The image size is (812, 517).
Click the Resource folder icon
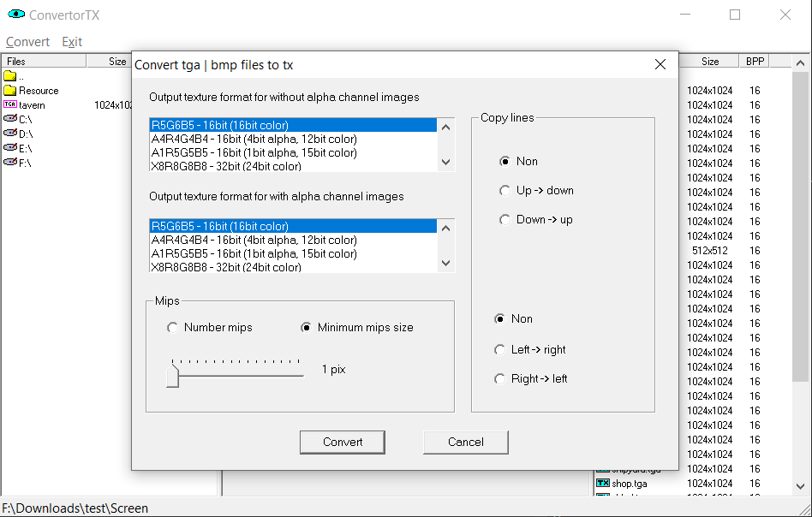(10, 90)
